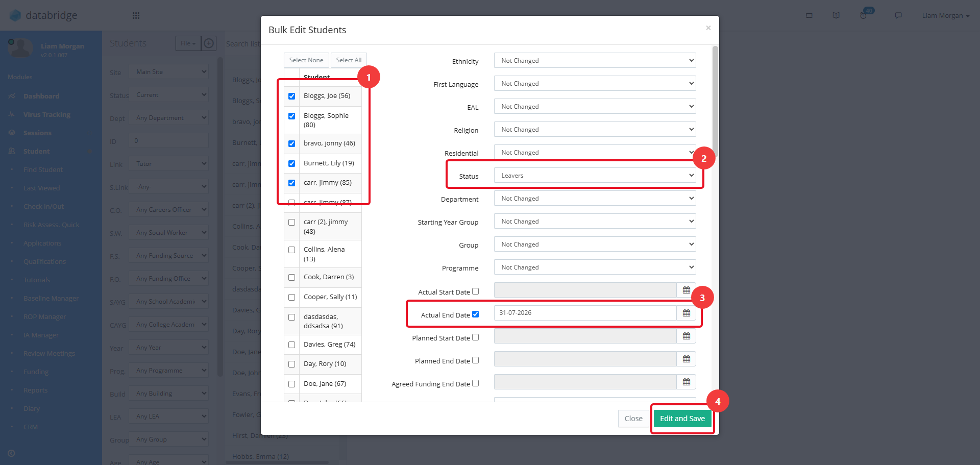980x465 pixels.
Task: Open calendar for Planned End Date
Action: pyautogui.click(x=687, y=359)
